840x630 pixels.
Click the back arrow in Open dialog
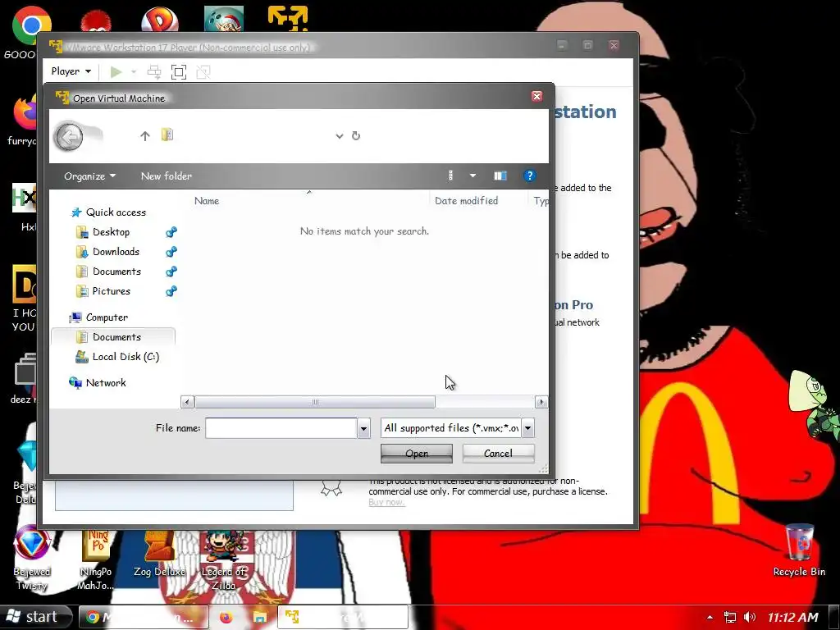click(x=69, y=137)
